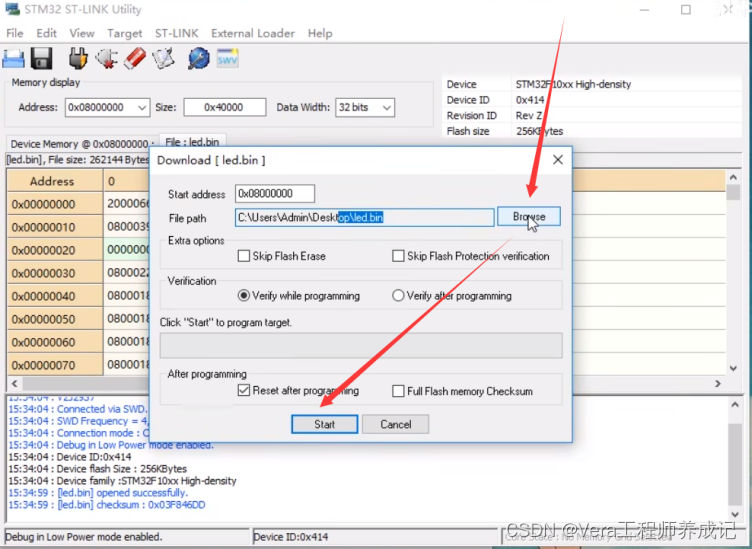Select address row 0x00000000
This screenshot has width=752, height=549.
click(55, 204)
